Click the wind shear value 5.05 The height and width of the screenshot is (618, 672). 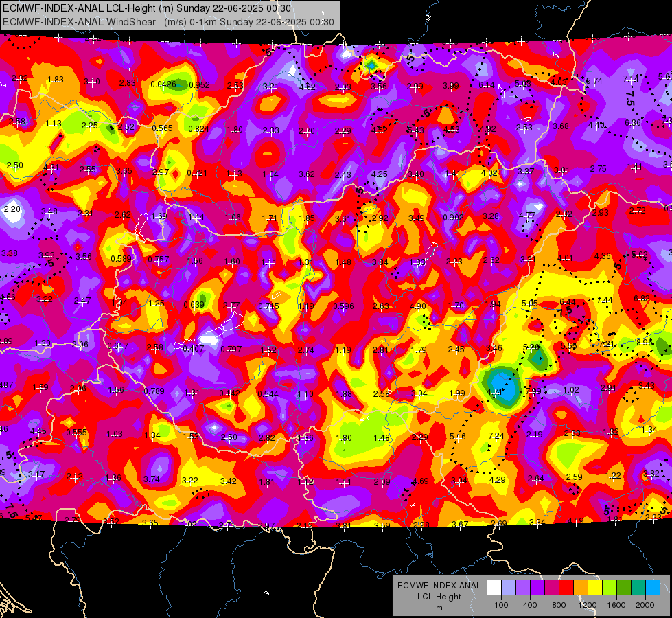point(530,304)
